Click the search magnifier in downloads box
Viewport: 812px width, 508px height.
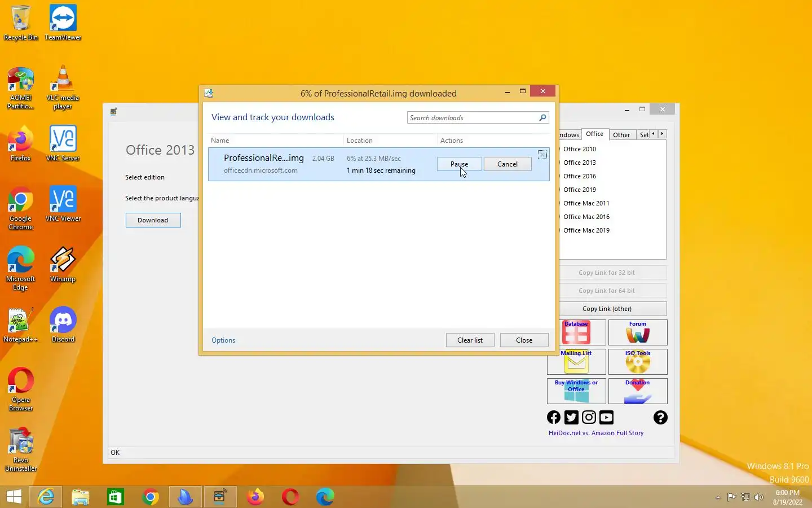point(542,117)
